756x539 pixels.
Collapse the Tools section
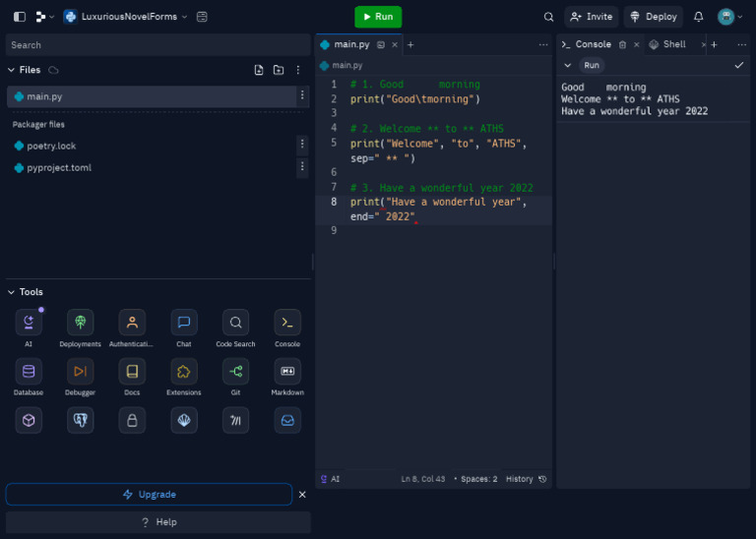[12, 292]
